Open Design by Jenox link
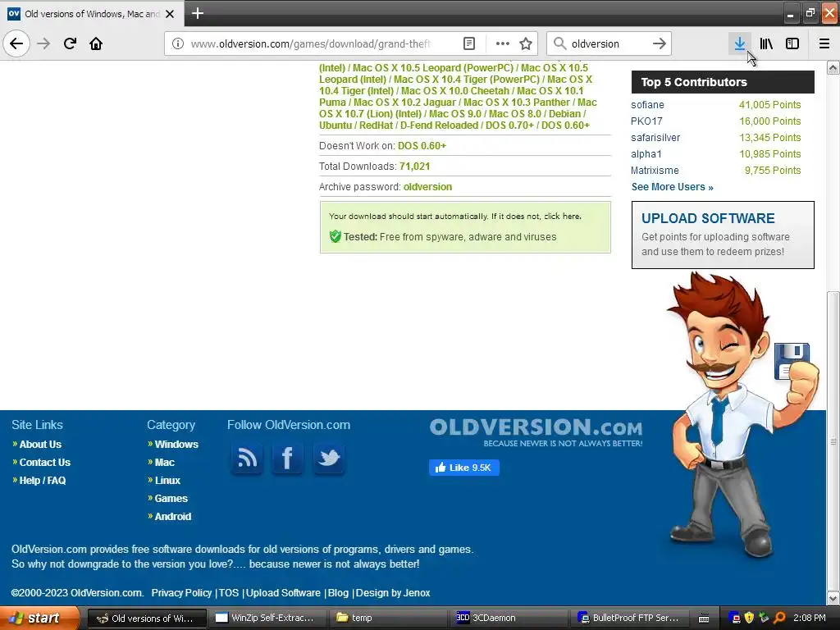This screenshot has height=630, width=840. tap(393, 593)
